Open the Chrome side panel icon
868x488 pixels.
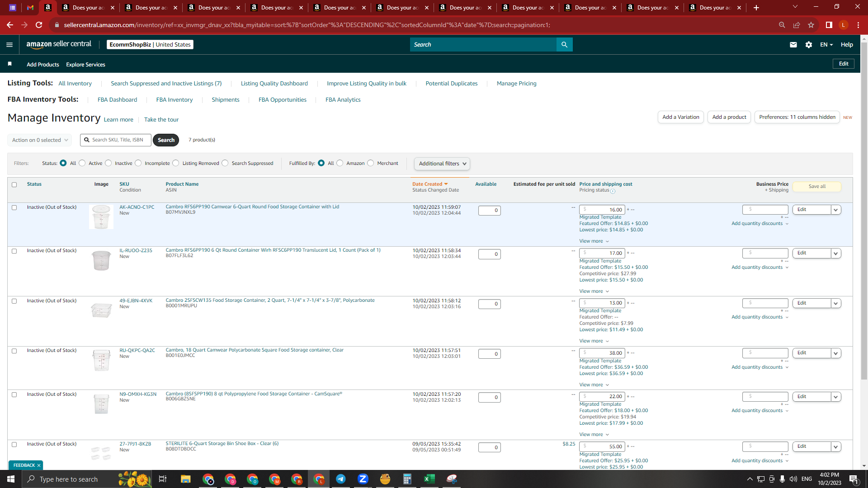click(x=829, y=25)
